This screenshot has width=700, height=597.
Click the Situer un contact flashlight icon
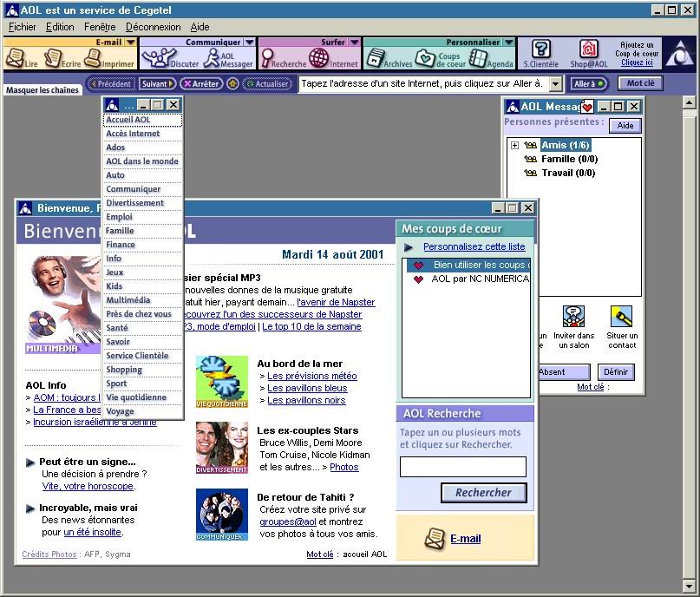tap(621, 318)
